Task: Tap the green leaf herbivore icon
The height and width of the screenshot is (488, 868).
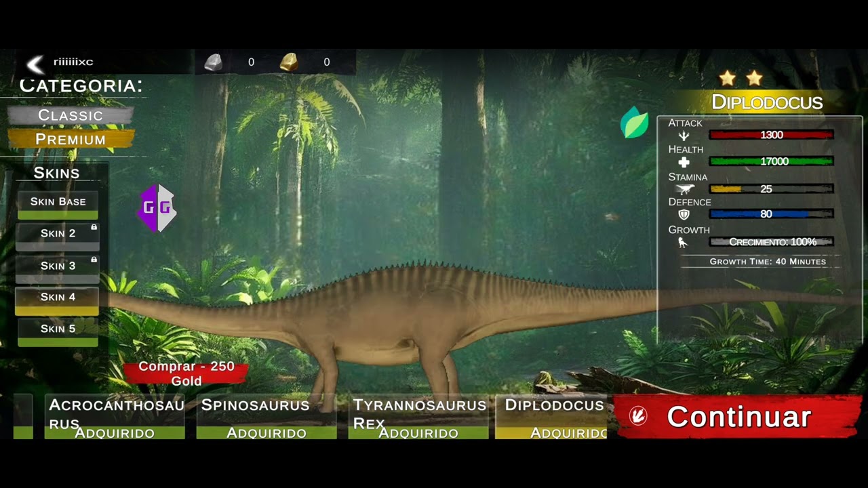Action: click(635, 123)
